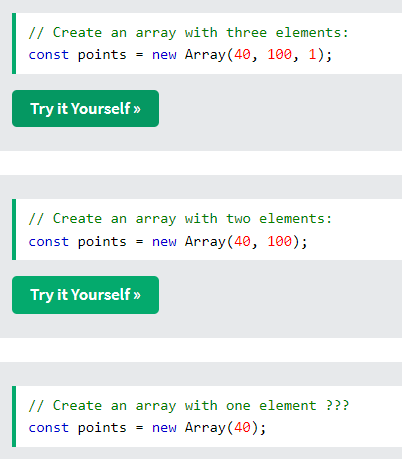Click the ??? marks in the last comment
Viewport: 402px width, 459px height.
pyautogui.click(x=337, y=405)
